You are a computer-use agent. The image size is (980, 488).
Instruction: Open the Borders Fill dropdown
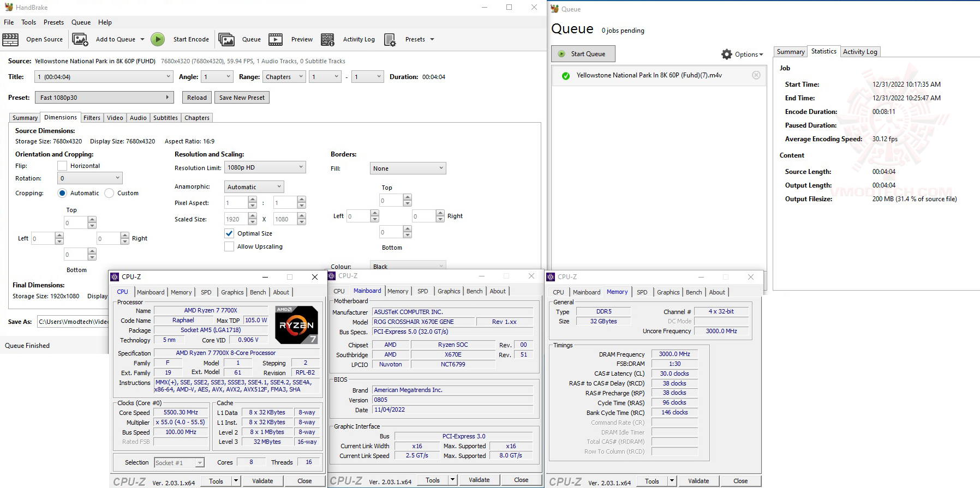(x=408, y=168)
